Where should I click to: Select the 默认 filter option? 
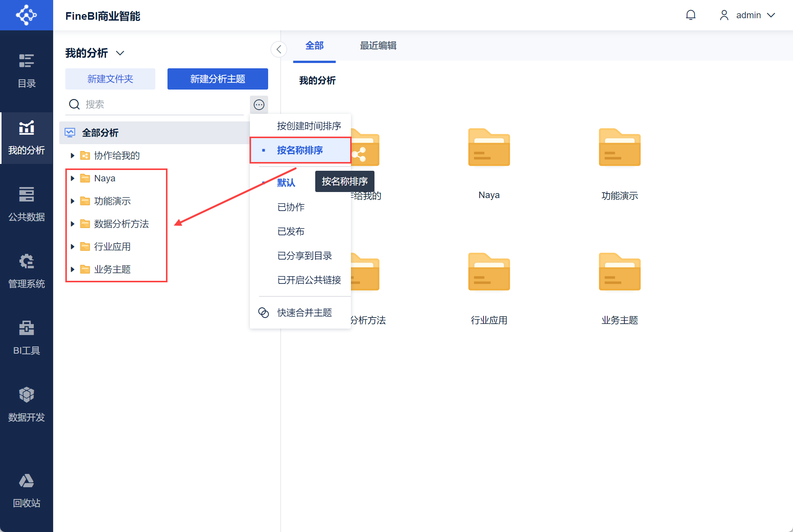(286, 183)
